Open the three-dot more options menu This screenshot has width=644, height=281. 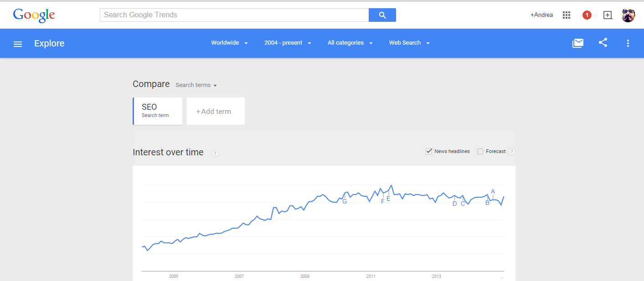(628, 43)
